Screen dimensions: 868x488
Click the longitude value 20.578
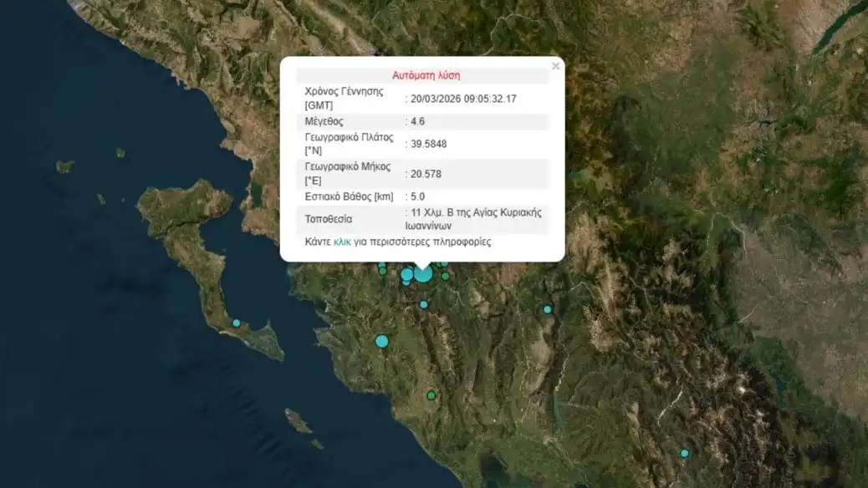[426, 174]
